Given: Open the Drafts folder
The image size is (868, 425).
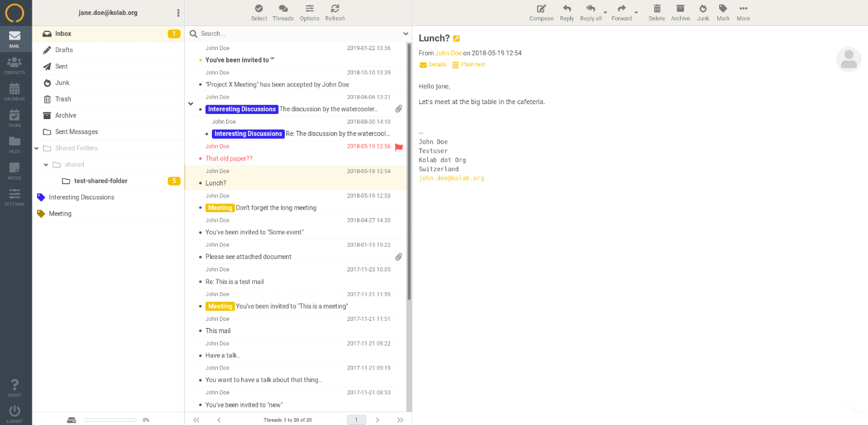Looking at the screenshot, I should pos(64,50).
